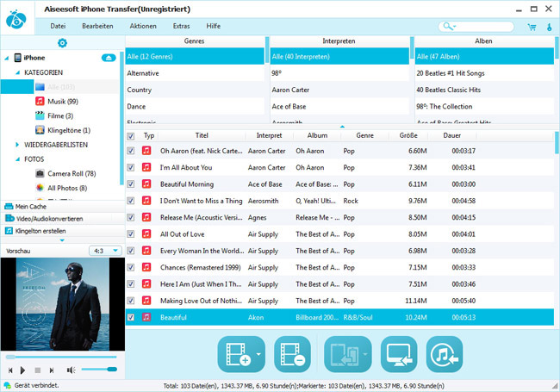Open the 4:3 aspect ratio dropdown
Screen dimensions: 560x392
[x=105, y=251]
